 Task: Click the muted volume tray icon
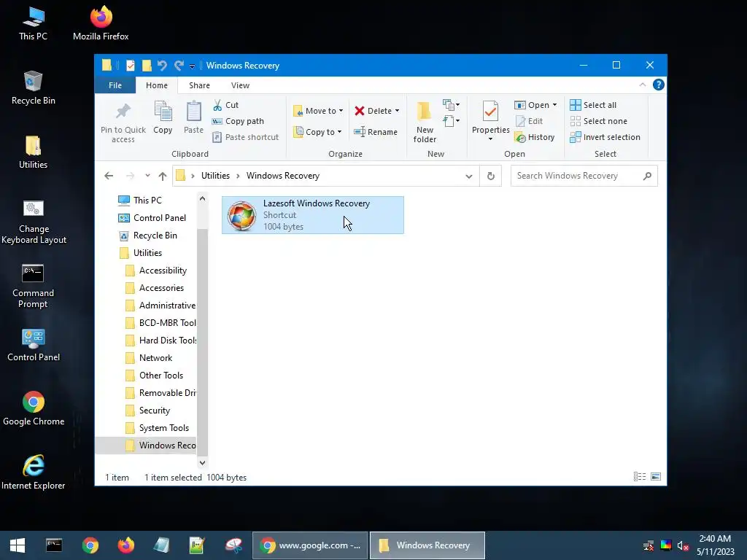click(x=682, y=545)
